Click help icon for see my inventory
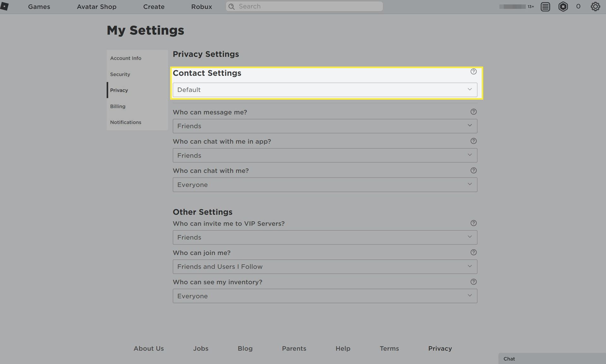The width and height of the screenshot is (606, 364). (473, 282)
